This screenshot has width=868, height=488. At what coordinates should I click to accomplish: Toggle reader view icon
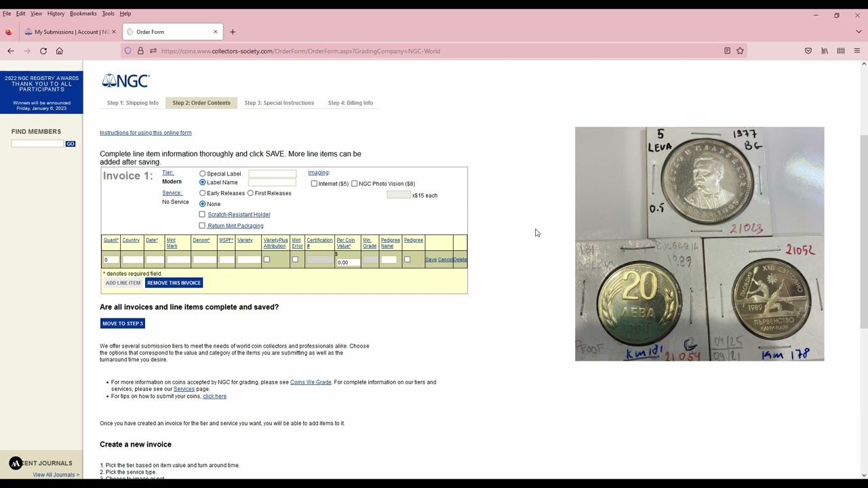click(727, 51)
